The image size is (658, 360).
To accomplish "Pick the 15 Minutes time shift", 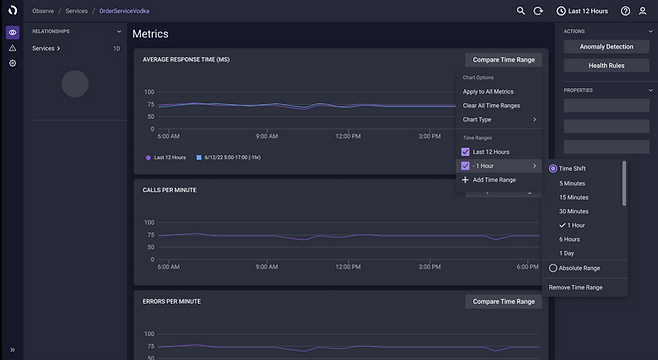I will click(574, 197).
